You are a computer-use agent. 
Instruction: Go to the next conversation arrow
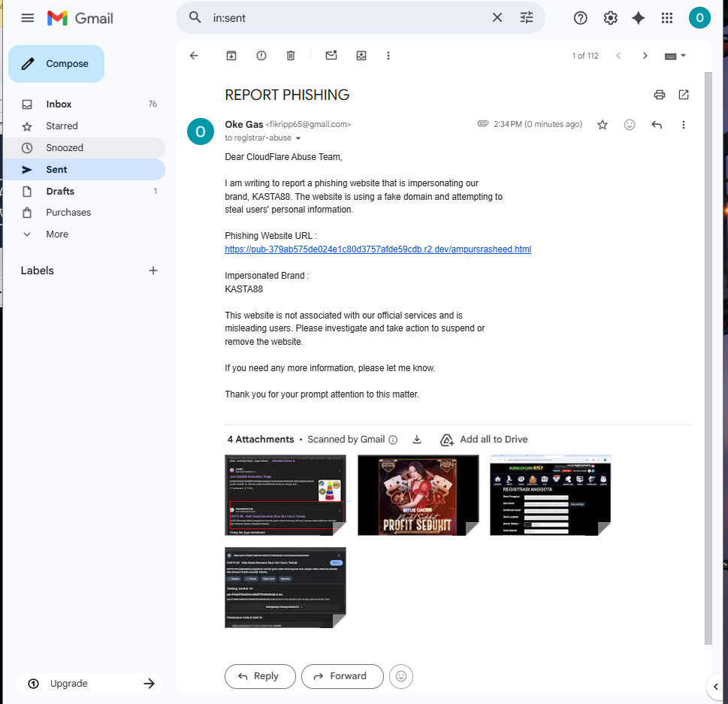(x=645, y=56)
